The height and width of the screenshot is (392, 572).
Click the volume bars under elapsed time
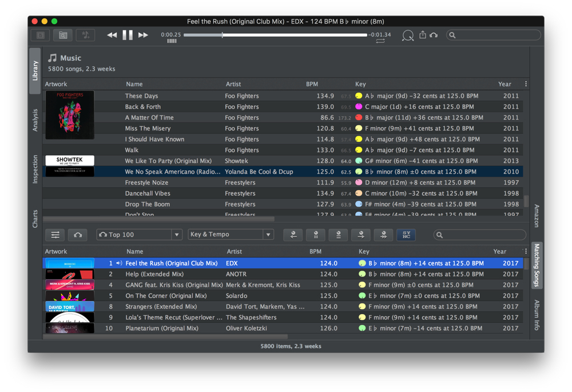point(172,41)
